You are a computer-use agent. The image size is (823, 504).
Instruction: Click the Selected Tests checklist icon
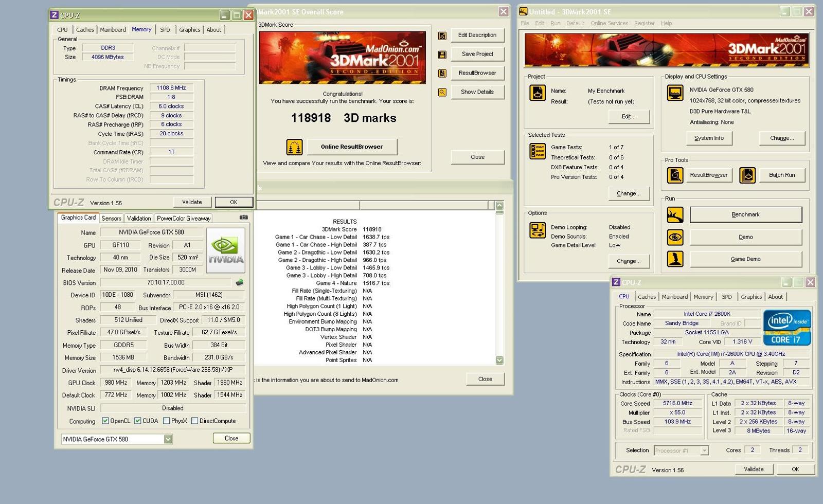(x=538, y=151)
